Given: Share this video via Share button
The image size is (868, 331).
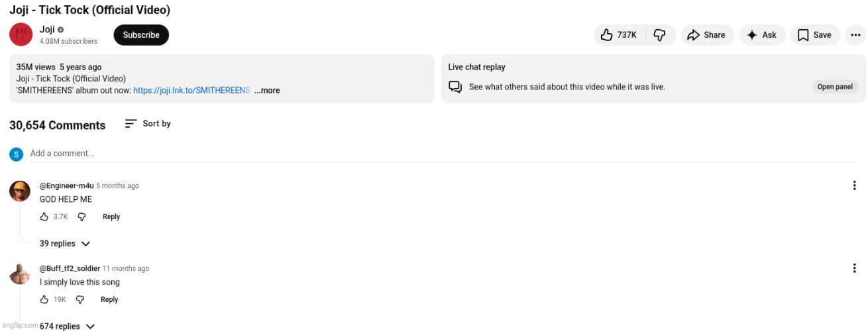Looking at the screenshot, I should 706,35.
